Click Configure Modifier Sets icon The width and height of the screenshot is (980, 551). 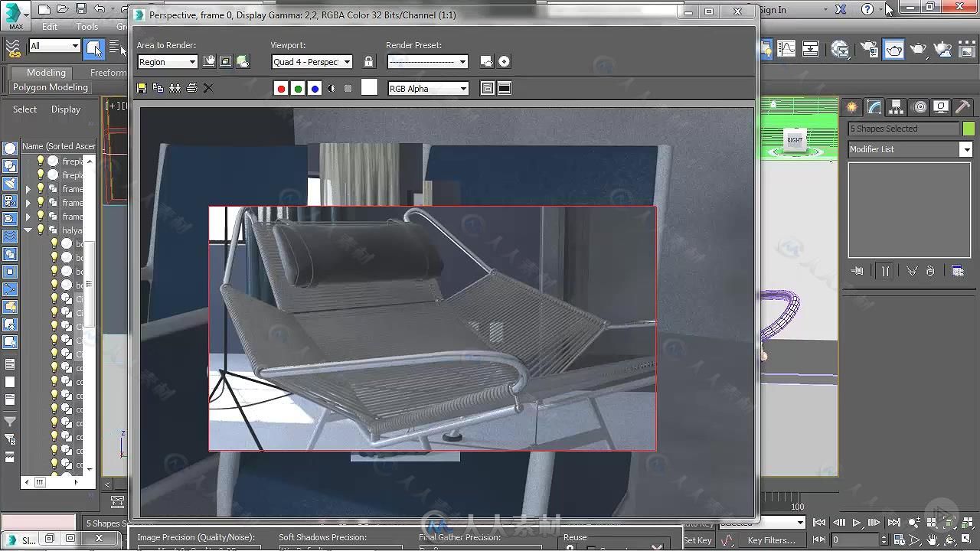click(x=957, y=271)
